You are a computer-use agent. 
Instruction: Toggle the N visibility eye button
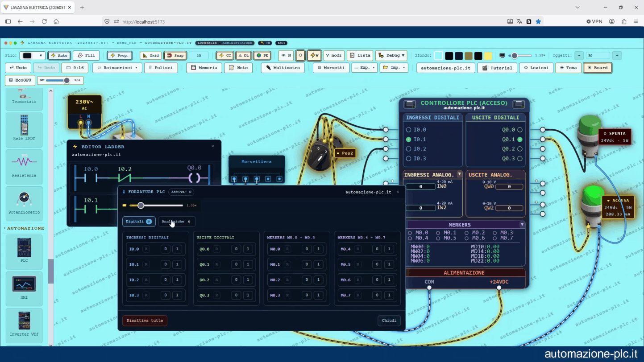pos(286,55)
